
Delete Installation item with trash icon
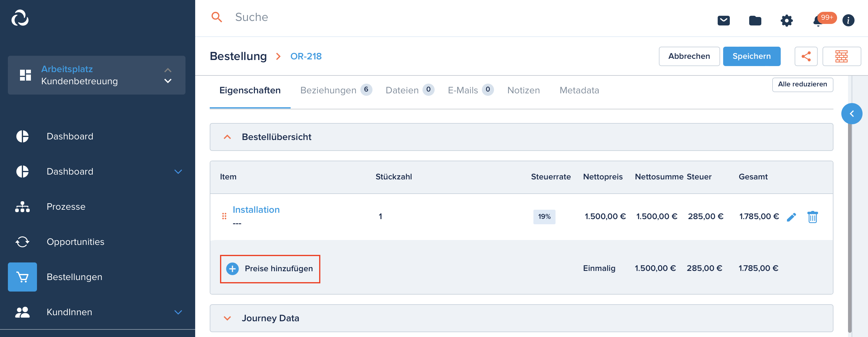[813, 217]
